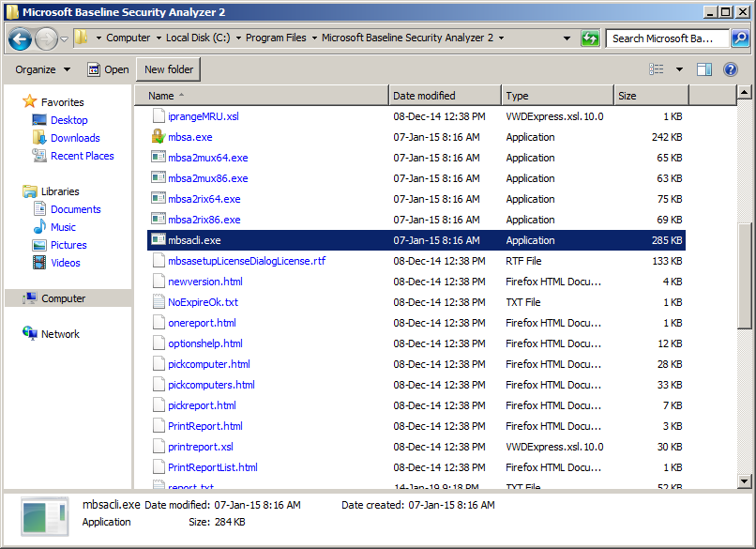Select file pickcomputer.html
The width and height of the screenshot is (756, 549).
[x=209, y=364]
